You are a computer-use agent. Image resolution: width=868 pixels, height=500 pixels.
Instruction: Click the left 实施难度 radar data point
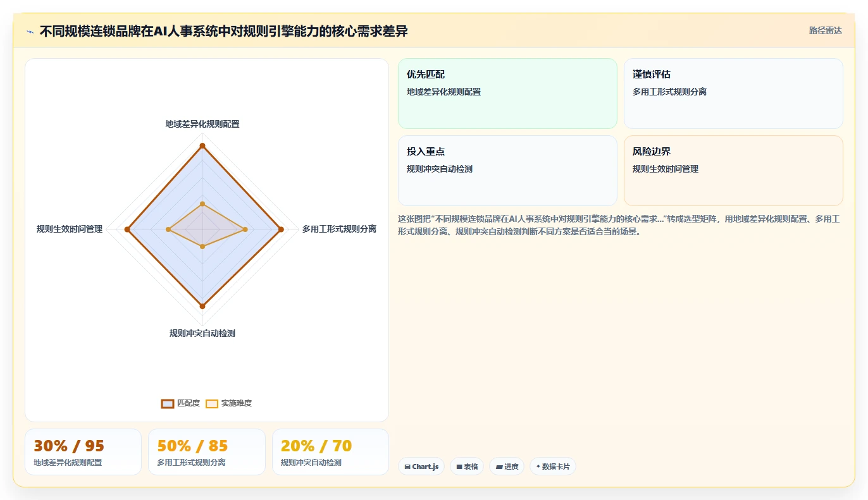(168, 229)
